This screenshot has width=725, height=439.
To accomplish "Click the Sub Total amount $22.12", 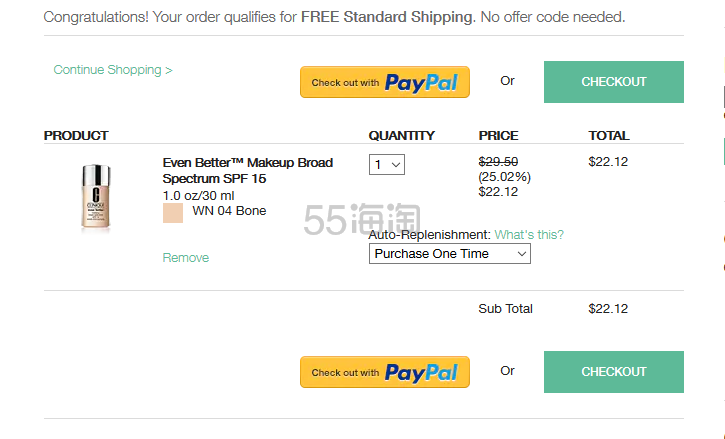I will point(608,309).
